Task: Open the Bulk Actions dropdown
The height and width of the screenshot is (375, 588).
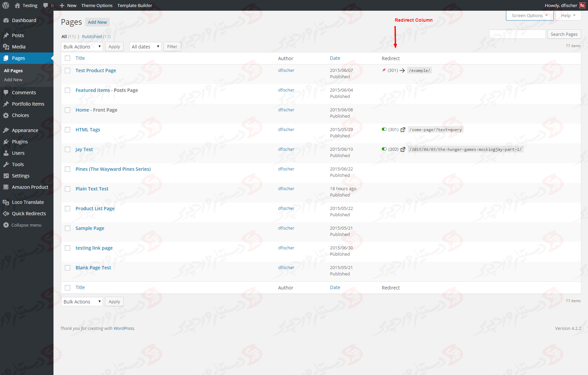Action: (82, 46)
